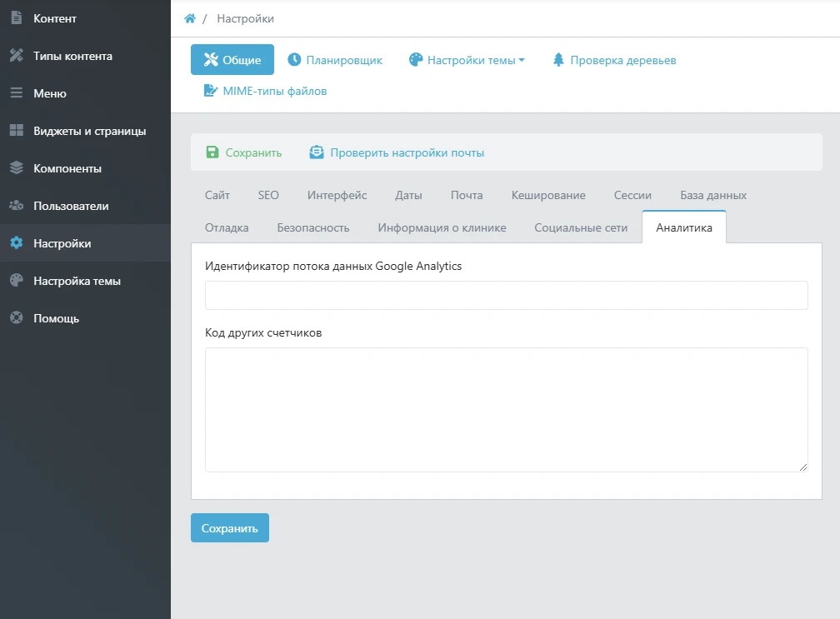Switch to the SEO tab

point(268,195)
